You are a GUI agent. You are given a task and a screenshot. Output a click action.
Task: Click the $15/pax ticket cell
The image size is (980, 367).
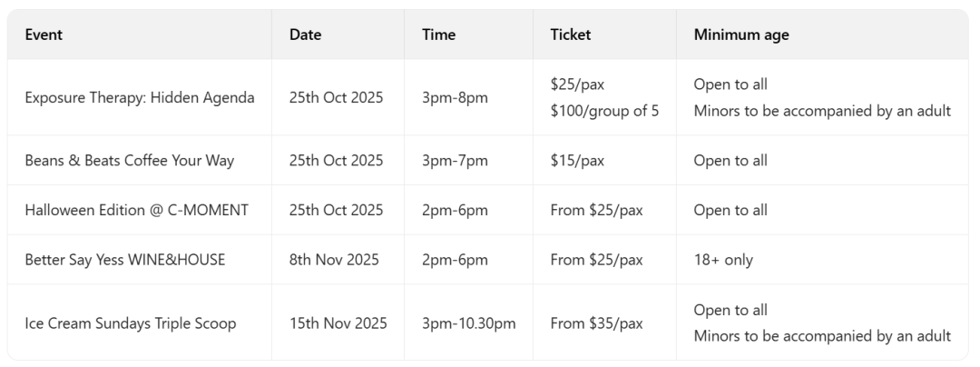[x=577, y=161]
